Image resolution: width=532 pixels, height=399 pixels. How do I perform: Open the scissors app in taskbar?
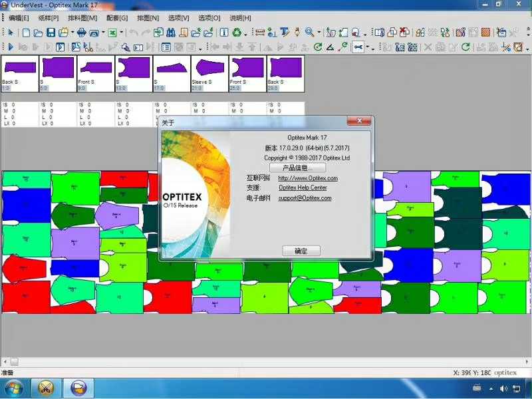click(x=46, y=388)
